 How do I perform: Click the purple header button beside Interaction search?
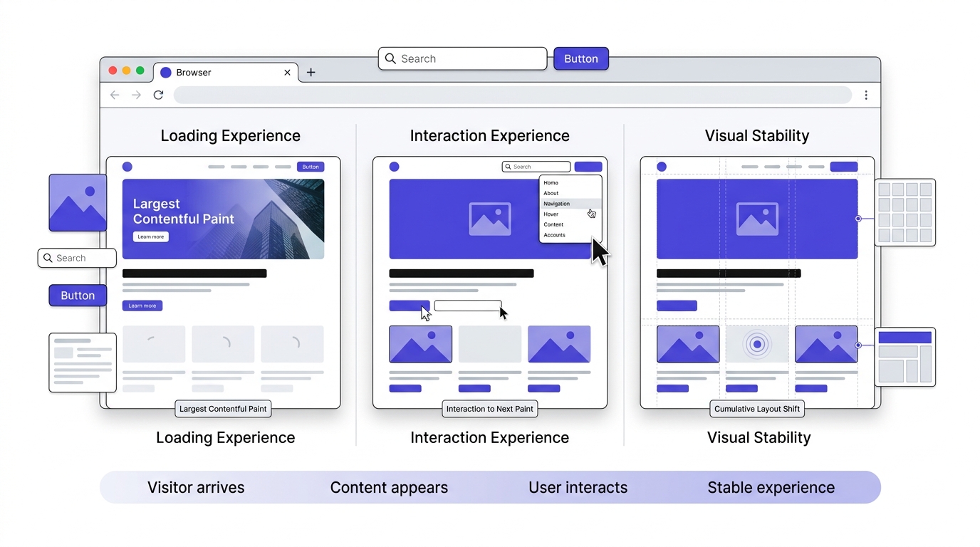[588, 167]
